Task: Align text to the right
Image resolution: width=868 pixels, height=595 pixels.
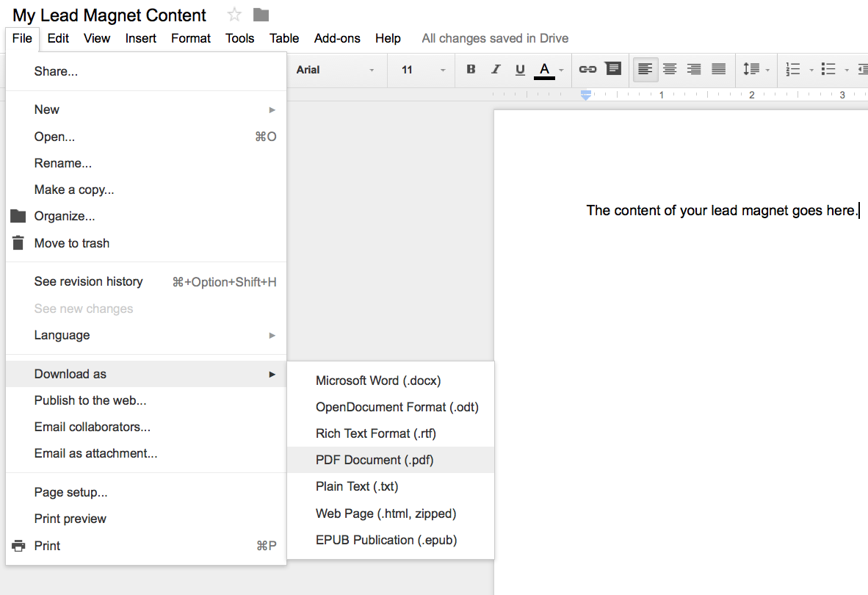Action: [x=694, y=69]
